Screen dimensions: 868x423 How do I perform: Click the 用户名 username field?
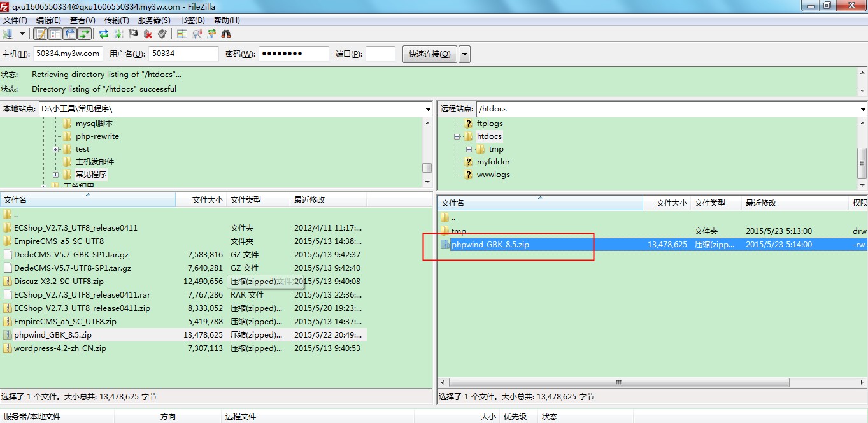(x=184, y=54)
